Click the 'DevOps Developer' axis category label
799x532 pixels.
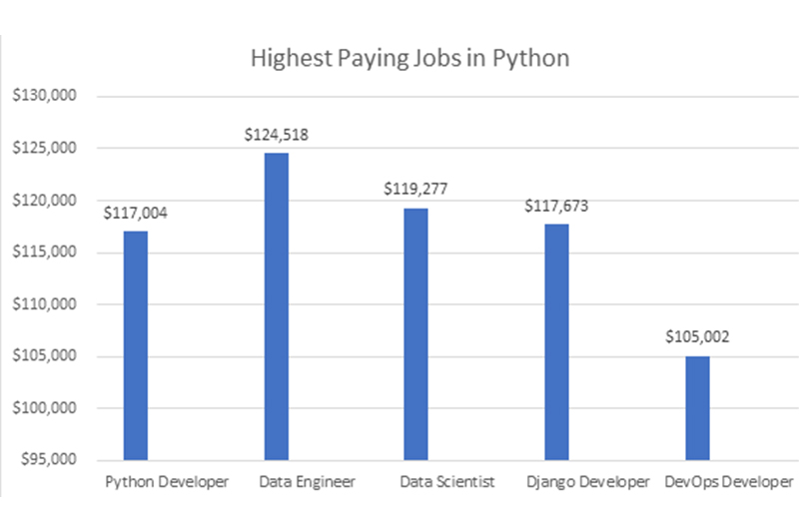[x=728, y=482]
